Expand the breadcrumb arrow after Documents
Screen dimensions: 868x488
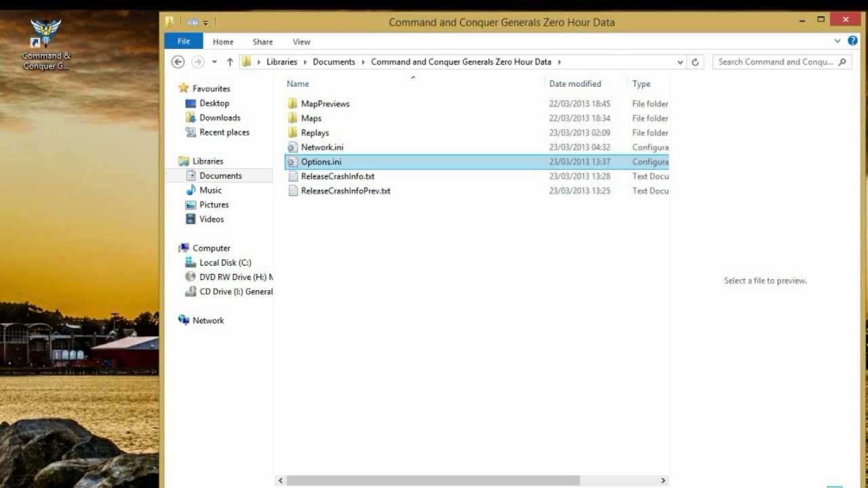363,62
